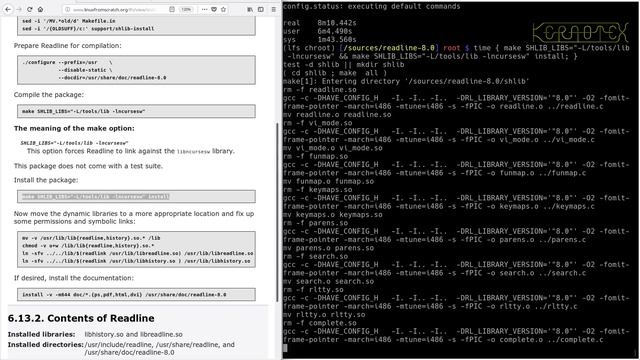Click the ln -sfv libreadline.so line
640x360 pixels.
click(x=138, y=253)
